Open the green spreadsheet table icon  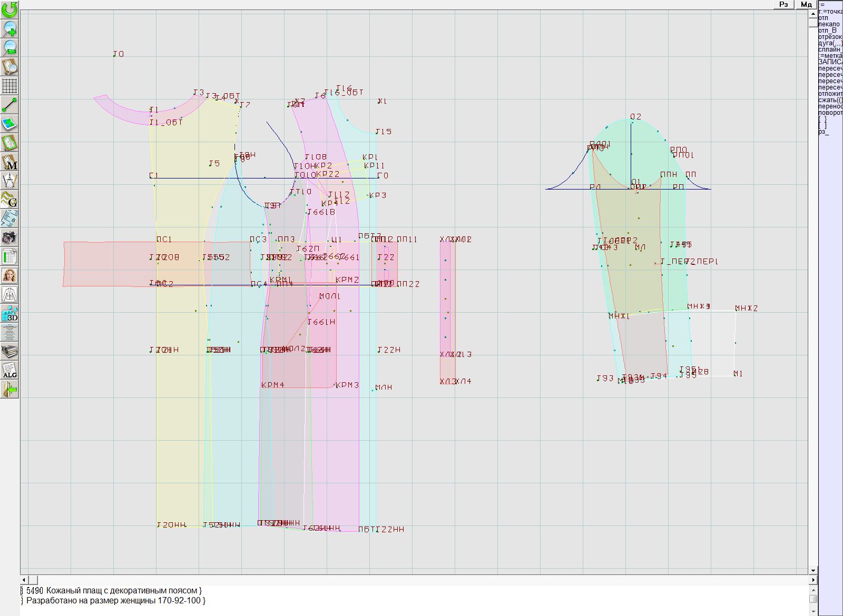(x=9, y=256)
